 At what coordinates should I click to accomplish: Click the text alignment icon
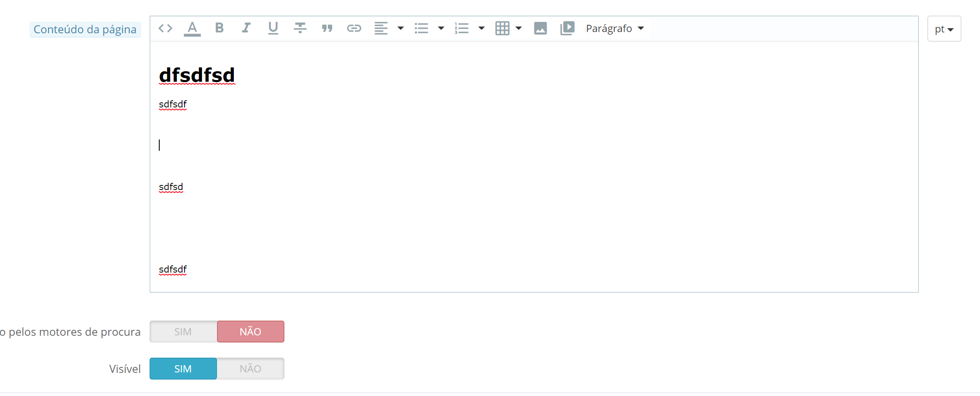381,28
